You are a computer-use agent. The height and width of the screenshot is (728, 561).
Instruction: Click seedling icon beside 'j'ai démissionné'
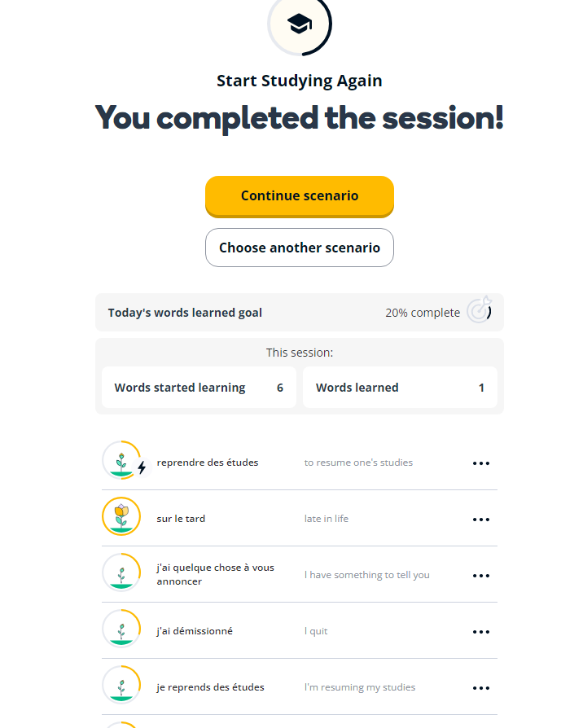[121, 629]
